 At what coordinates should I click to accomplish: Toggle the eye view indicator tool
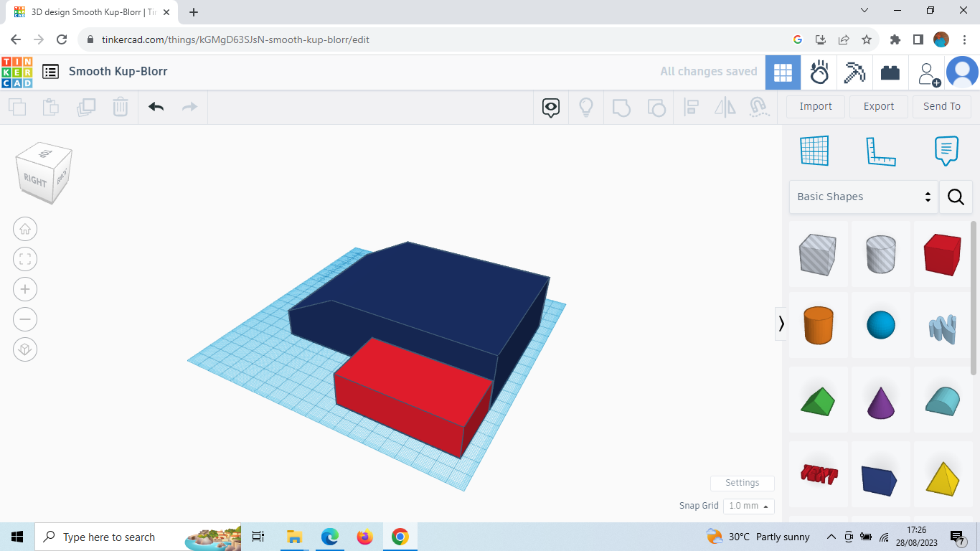pos(550,106)
